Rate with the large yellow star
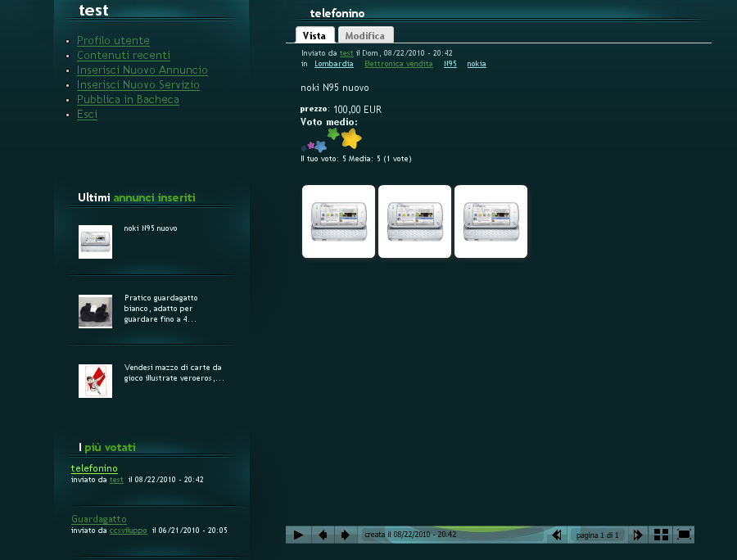 click(351, 138)
